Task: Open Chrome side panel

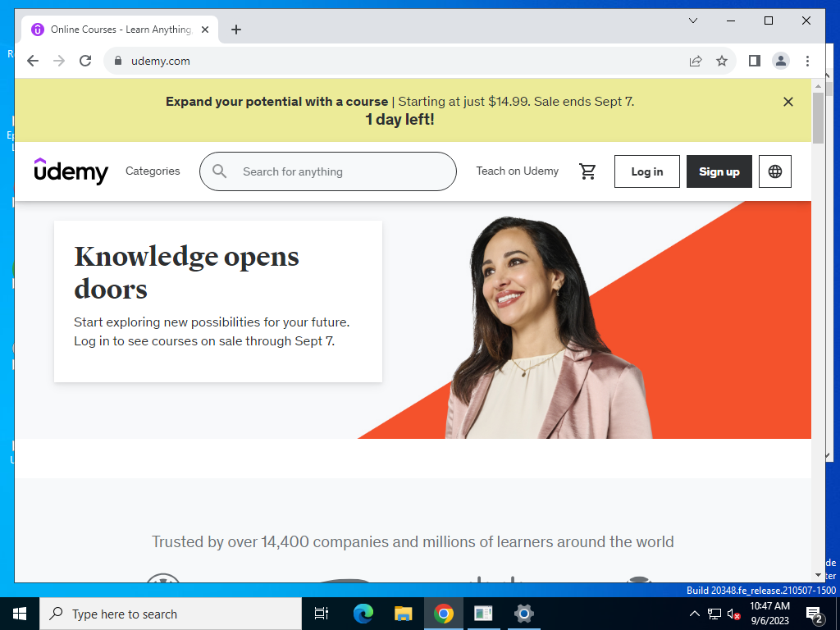Action: tap(755, 61)
